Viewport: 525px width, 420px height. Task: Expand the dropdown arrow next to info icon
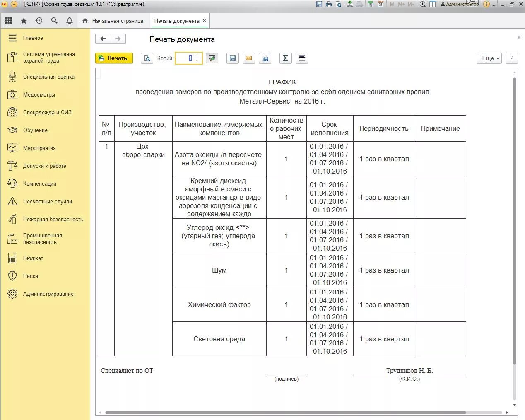coord(494,5)
